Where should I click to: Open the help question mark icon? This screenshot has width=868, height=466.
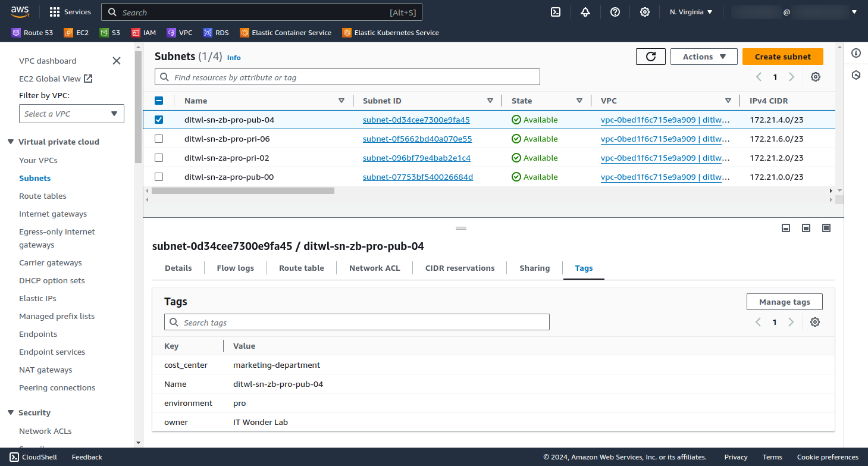tap(615, 12)
